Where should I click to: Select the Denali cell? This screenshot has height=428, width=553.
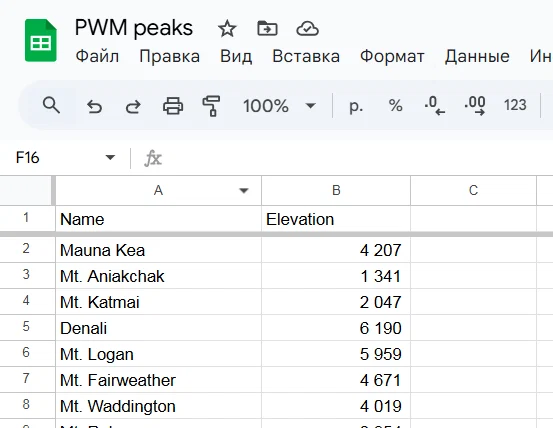coord(158,328)
